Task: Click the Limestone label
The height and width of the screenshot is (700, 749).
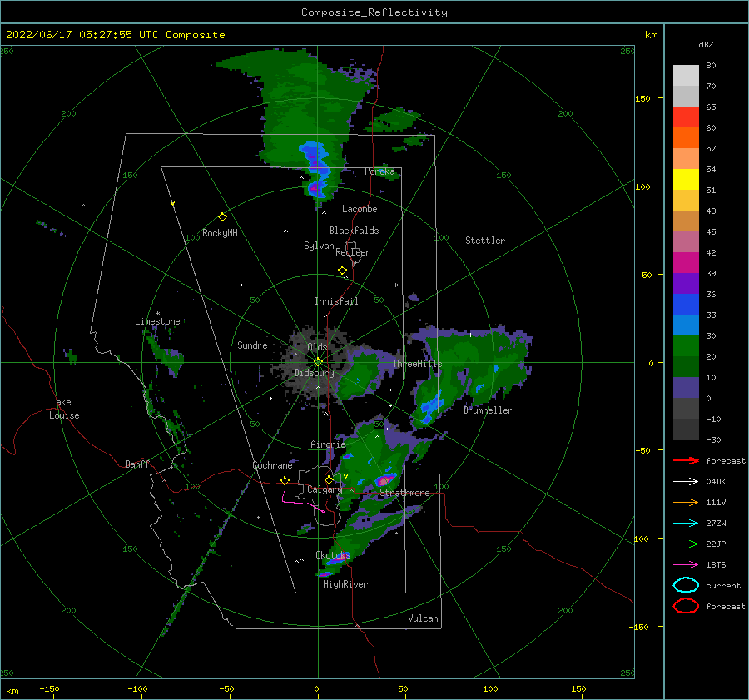Action: tap(157, 321)
